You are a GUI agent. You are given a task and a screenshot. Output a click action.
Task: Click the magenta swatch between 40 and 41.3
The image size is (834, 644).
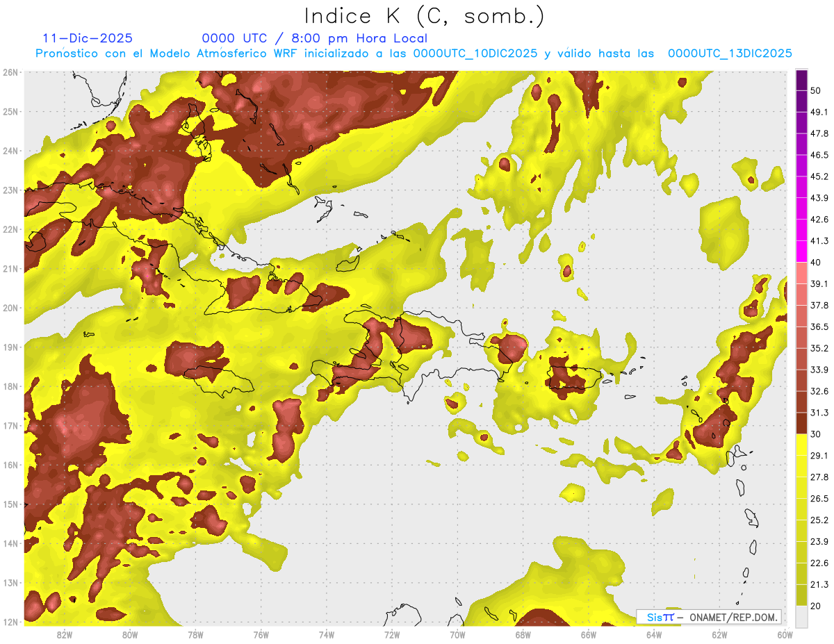[801, 251]
